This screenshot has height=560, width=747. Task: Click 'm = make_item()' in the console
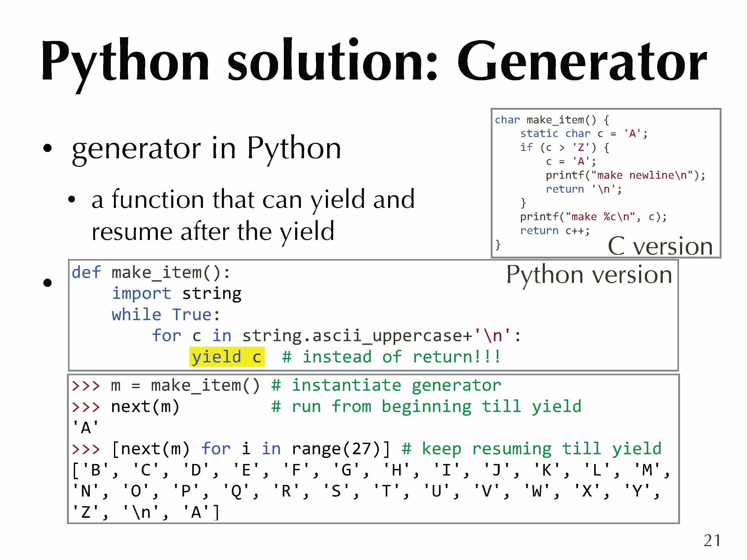185,385
